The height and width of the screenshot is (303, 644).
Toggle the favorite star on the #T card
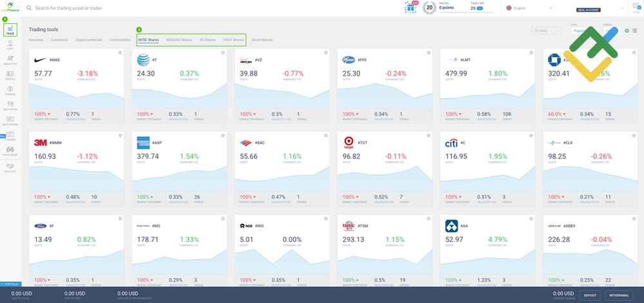pyautogui.click(x=223, y=53)
